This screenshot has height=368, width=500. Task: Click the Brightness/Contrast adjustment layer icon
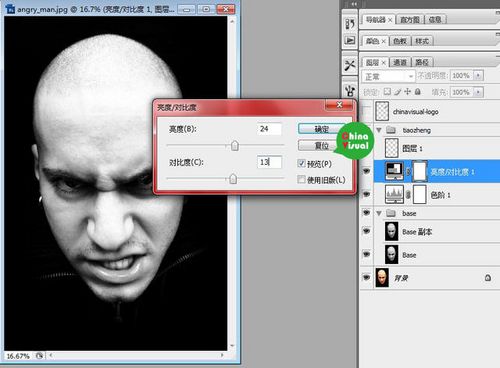point(394,171)
